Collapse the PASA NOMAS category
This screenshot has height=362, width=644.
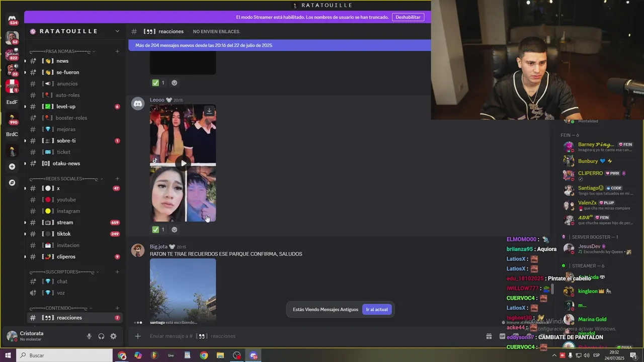coord(62,51)
